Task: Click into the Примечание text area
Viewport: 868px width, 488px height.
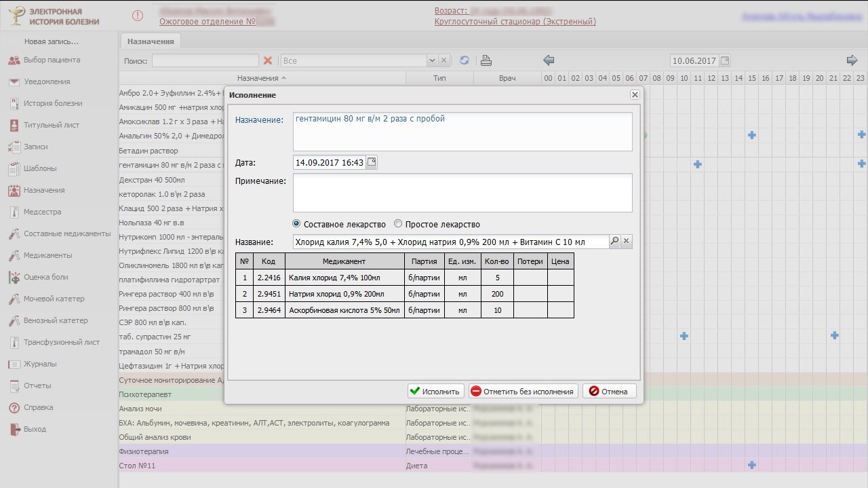Action: (x=462, y=193)
